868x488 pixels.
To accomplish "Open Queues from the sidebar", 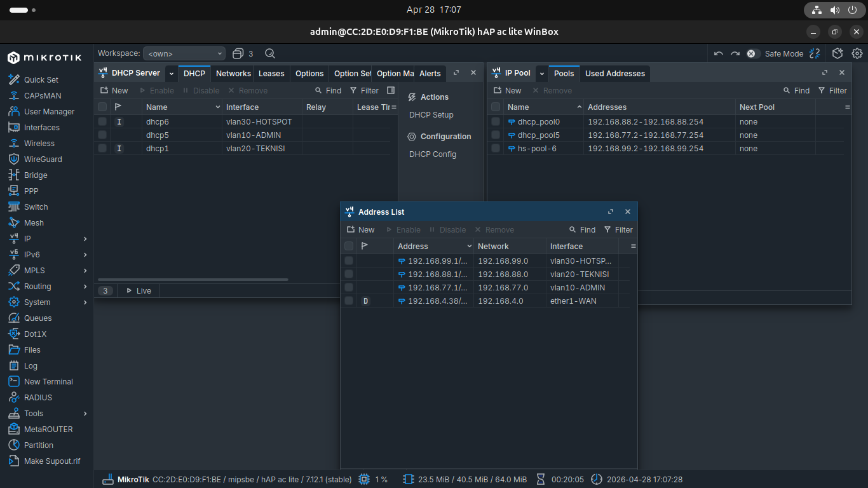I will coord(38,318).
